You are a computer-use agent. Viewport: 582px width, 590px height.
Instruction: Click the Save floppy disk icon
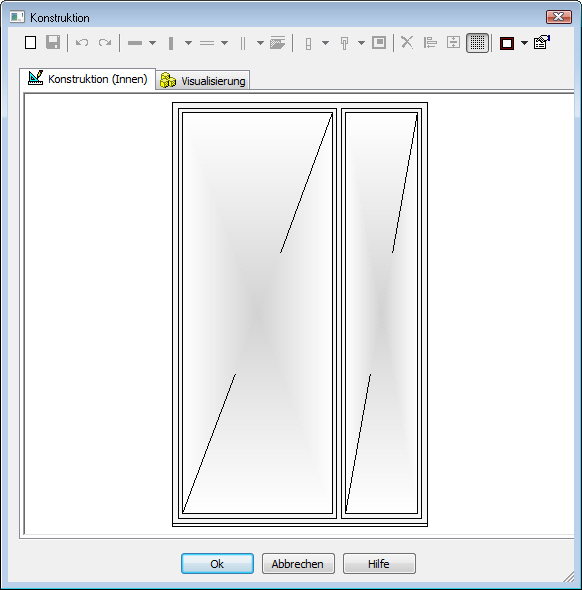point(53,43)
